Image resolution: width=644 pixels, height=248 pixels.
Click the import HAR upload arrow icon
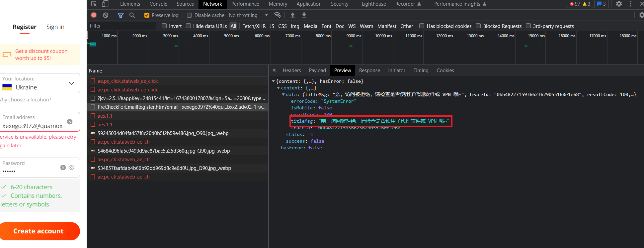[292, 15]
